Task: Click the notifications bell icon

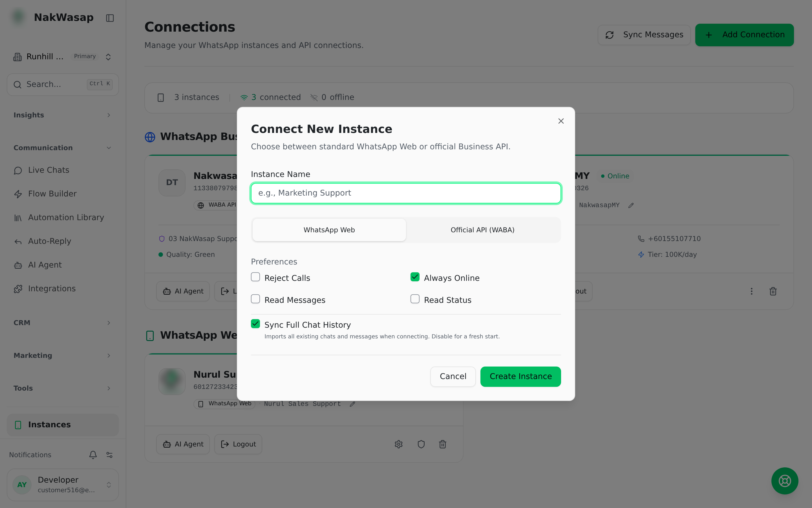Action: tap(93, 455)
